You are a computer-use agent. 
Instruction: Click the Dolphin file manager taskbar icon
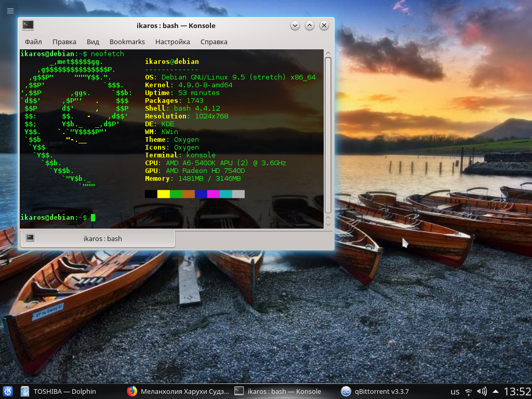[x=24, y=391]
